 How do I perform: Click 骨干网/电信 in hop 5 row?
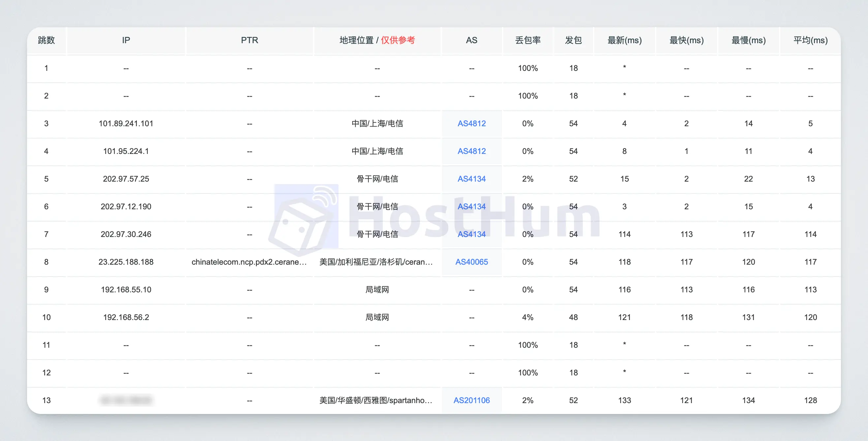pos(377,179)
